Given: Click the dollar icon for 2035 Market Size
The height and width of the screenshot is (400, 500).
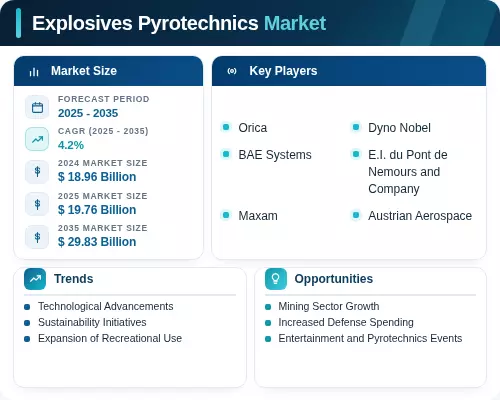Looking at the screenshot, I should 37,237.
